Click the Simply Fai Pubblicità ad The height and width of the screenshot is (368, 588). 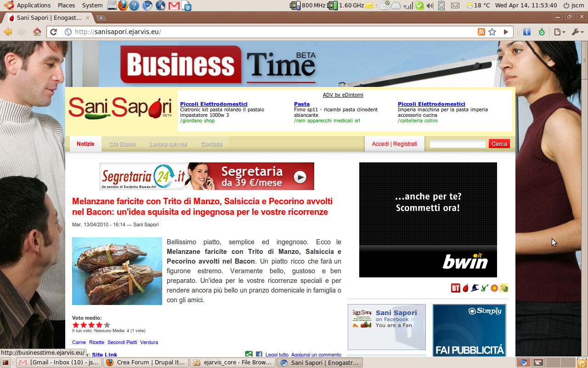pyautogui.click(x=469, y=331)
